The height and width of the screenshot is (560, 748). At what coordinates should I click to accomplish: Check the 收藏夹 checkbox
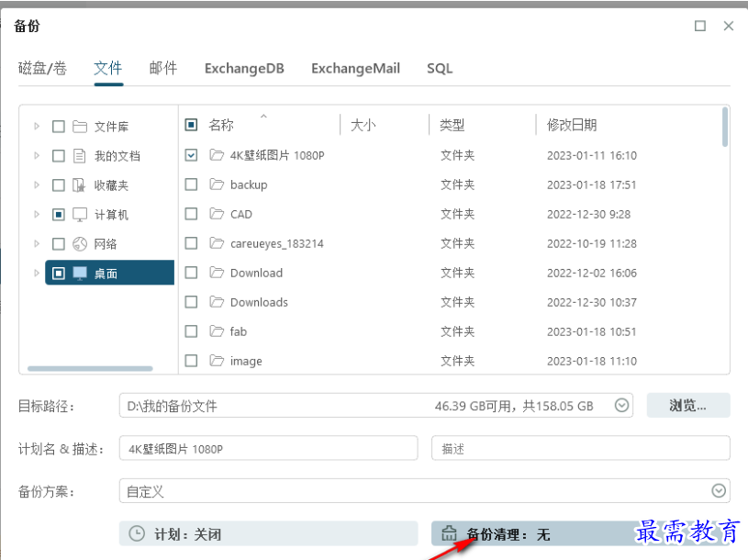(59, 185)
